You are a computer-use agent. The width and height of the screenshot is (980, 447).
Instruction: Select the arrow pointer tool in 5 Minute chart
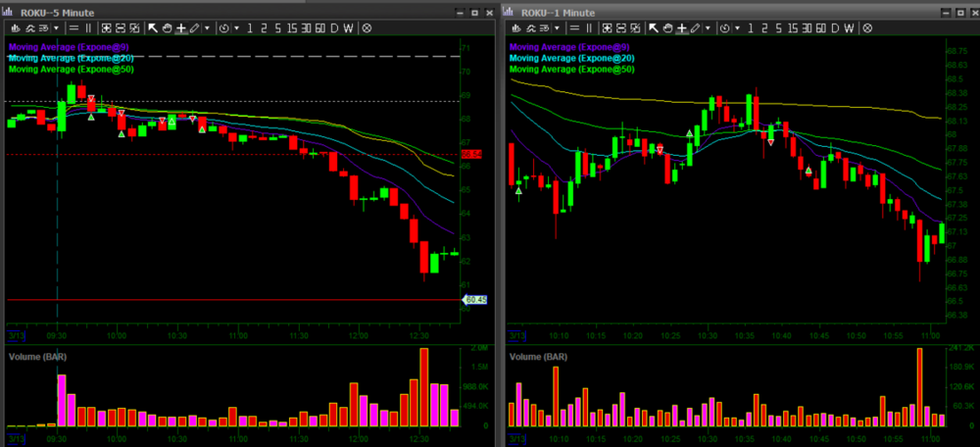[153, 28]
